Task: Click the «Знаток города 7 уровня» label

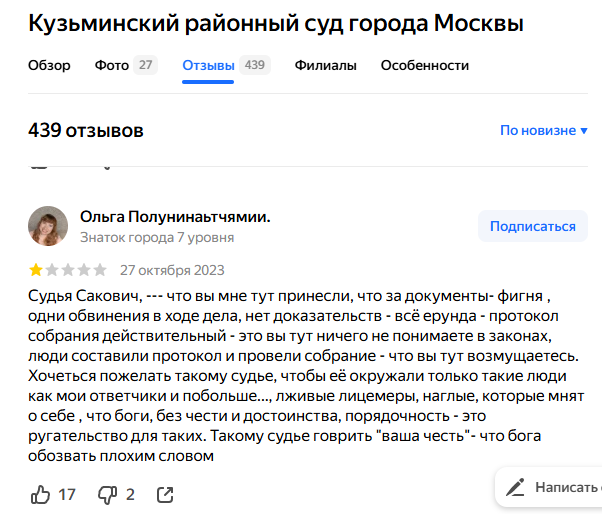Action: tap(157, 238)
